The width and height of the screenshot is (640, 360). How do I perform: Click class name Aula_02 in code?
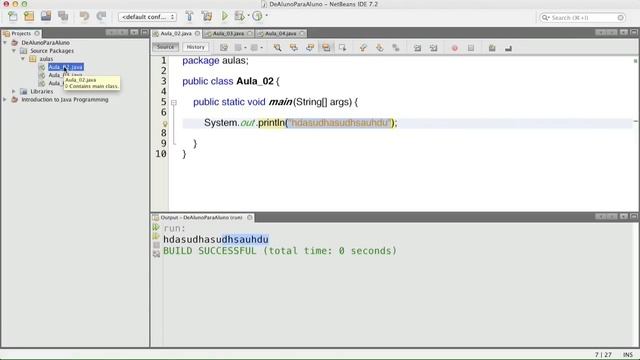tap(255, 81)
